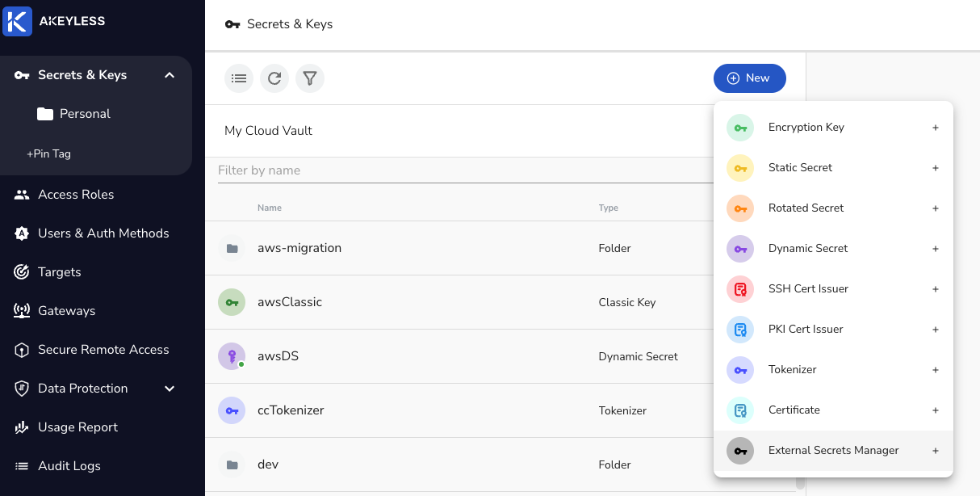
Task: Choose Rotated Secret menu entry
Action: (833, 208)
